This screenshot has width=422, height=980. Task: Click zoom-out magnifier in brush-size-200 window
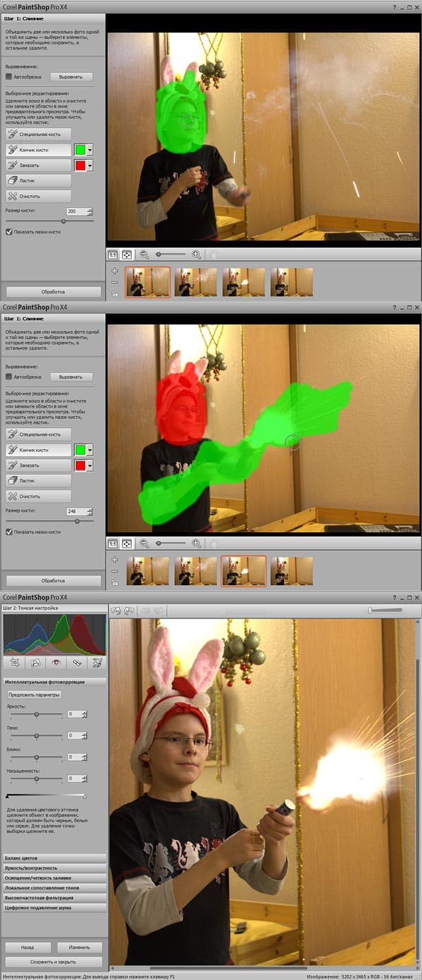click(x=144, y=255)
